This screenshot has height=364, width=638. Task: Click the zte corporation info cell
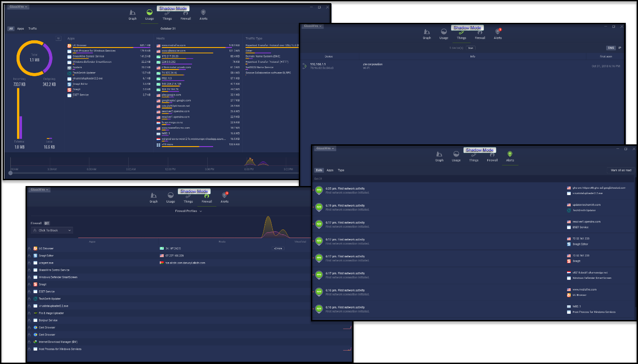tap(373, 66)
